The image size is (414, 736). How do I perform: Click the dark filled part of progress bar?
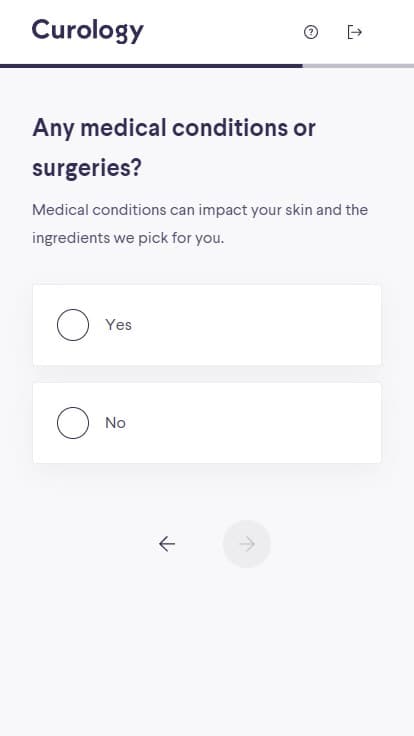[x=151, y=66]
